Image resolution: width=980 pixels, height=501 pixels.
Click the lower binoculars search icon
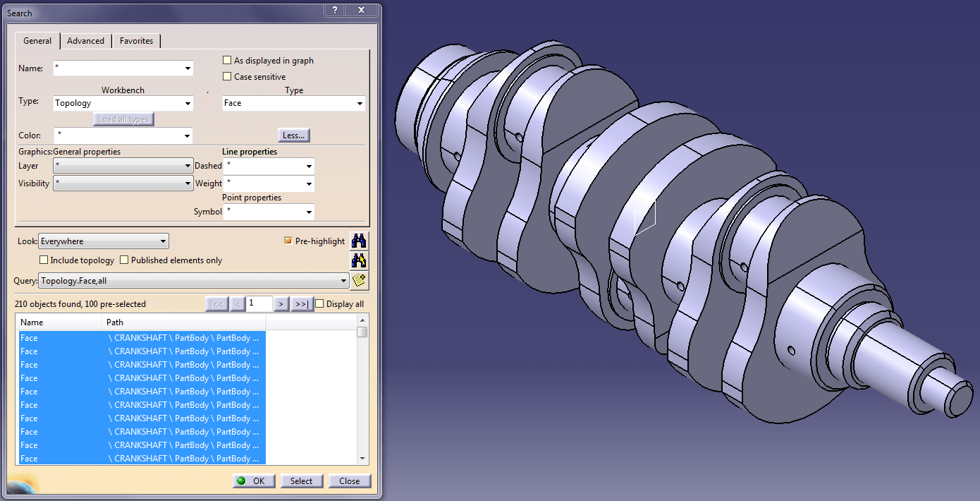(x=359, y=260)
